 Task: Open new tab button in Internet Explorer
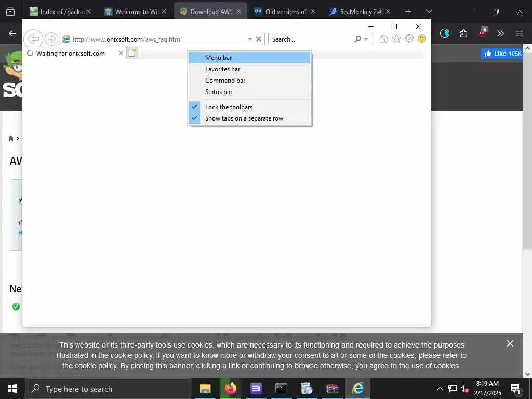point(132,53)
